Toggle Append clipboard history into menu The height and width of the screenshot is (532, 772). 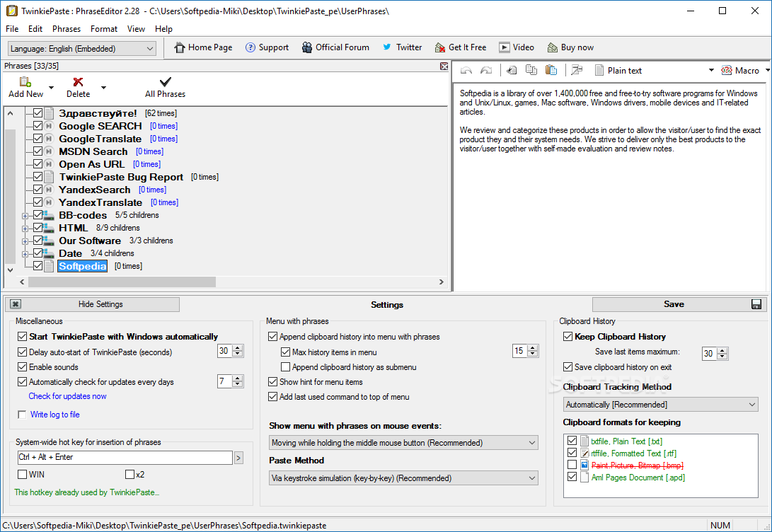click(x=272, y=337)
